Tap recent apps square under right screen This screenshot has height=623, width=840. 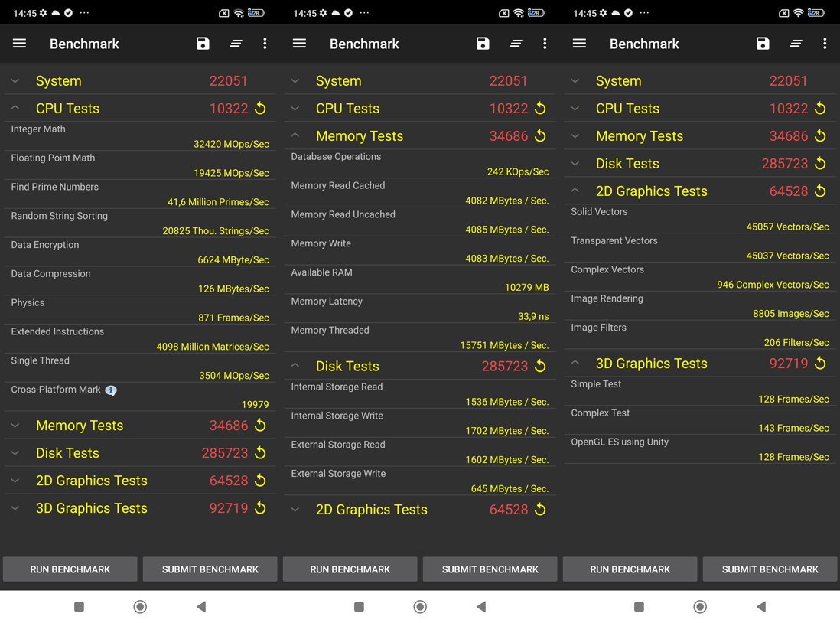639,606
